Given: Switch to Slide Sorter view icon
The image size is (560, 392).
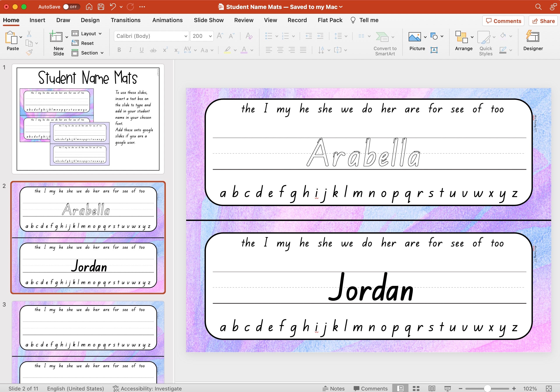Looking at the screenshot, I should (x=416, y=388).
